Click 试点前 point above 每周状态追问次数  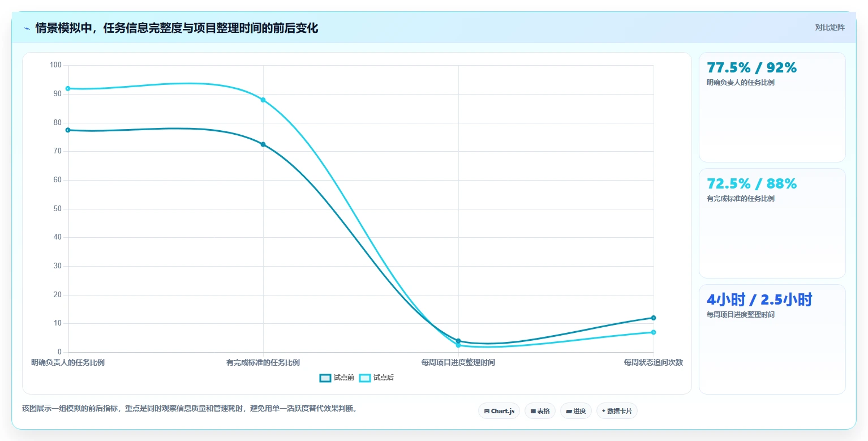point(654,318)
